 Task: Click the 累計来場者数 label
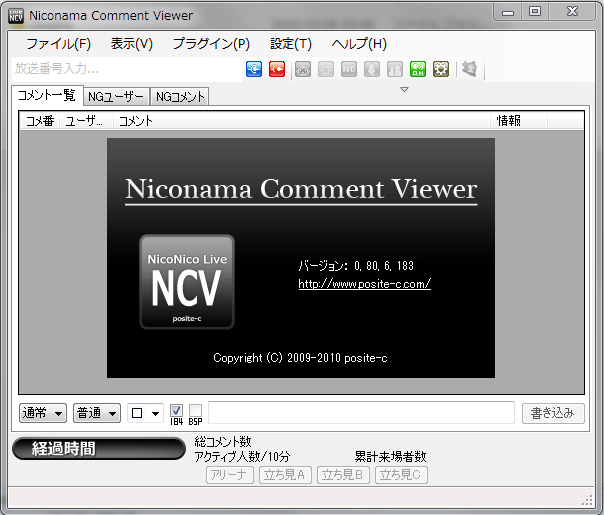(x=390, y=457)
